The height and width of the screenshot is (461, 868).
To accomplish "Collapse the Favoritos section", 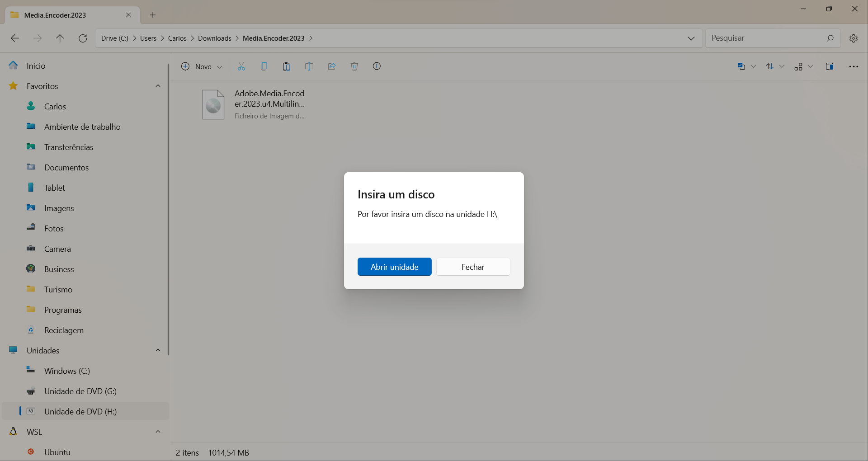I will (x=158, y=86).
